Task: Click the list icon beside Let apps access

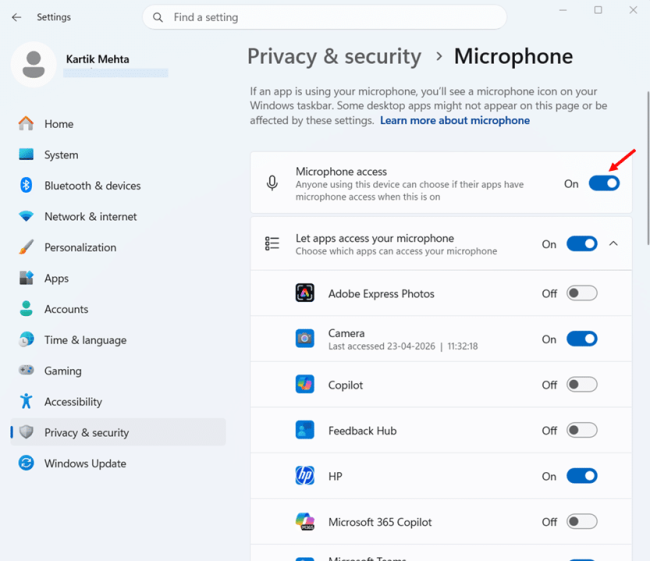Action: coord(272,243)
